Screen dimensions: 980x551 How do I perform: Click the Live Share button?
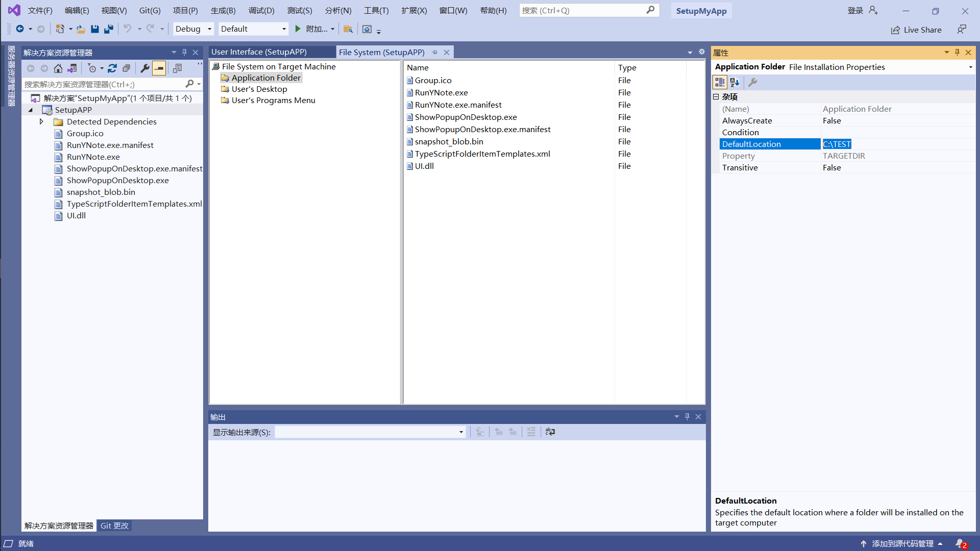916,30
